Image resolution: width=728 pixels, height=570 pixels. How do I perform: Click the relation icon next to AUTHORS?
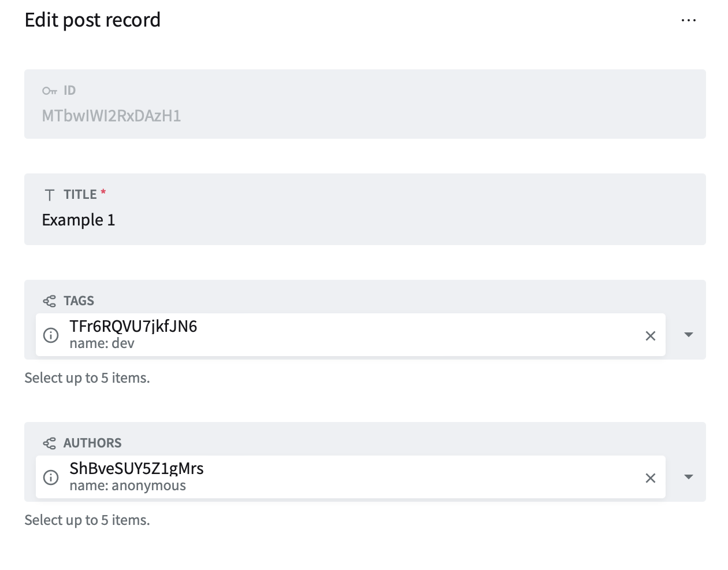click(x=49, y=443)
